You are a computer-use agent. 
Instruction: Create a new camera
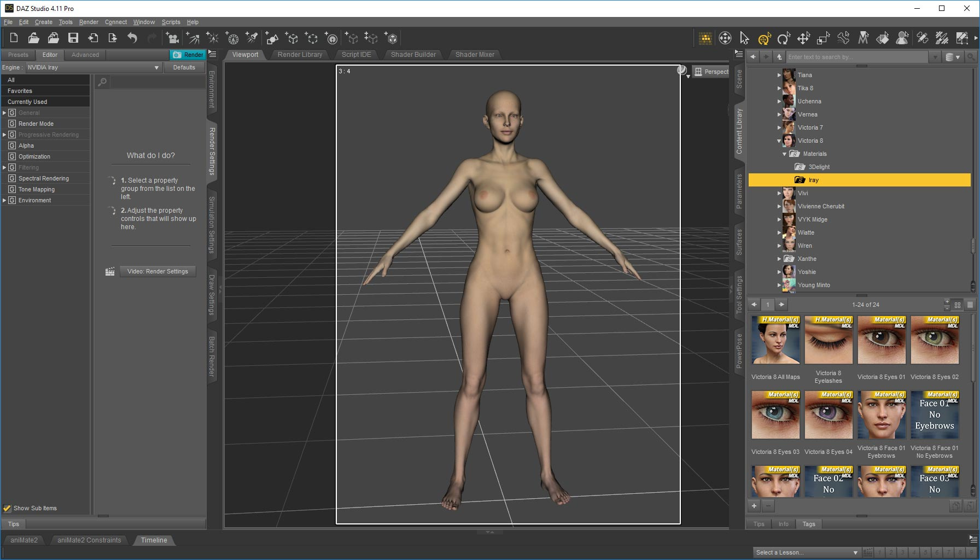tap(173, 38)
